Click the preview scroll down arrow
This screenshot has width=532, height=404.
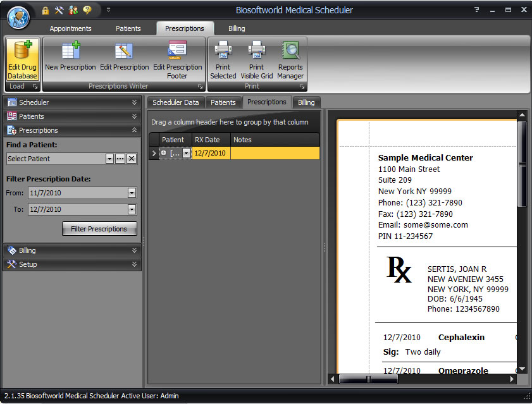(522, 369)
